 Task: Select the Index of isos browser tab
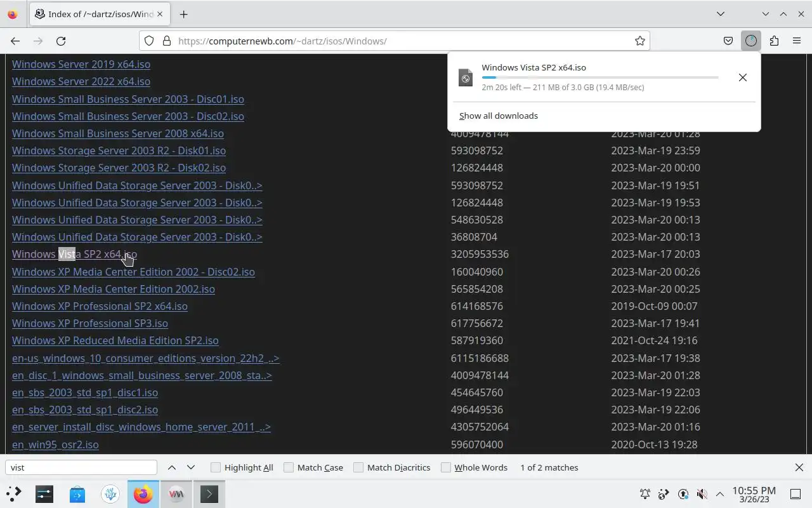98,14
